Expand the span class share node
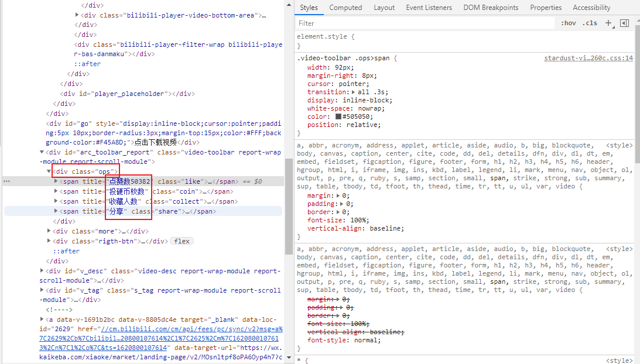640x364 pixels. (x=56, y=211)
